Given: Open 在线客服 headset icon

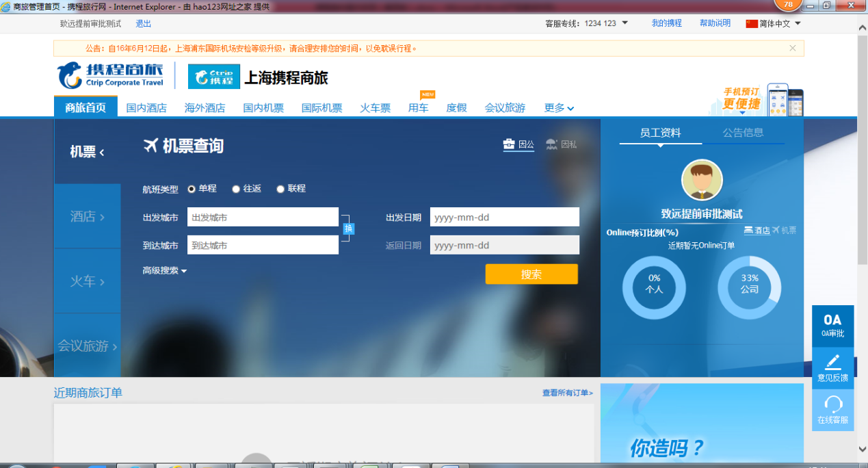Looking at the screenshot, I should [832, 405].
